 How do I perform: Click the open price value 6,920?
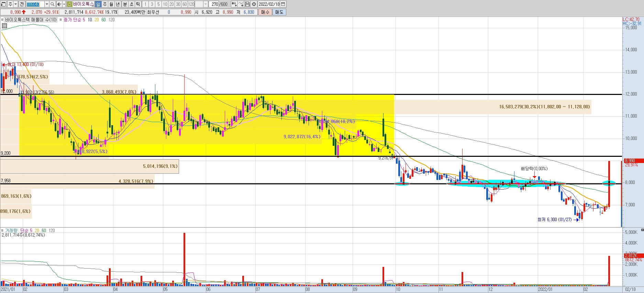click(x=207, y=12)
